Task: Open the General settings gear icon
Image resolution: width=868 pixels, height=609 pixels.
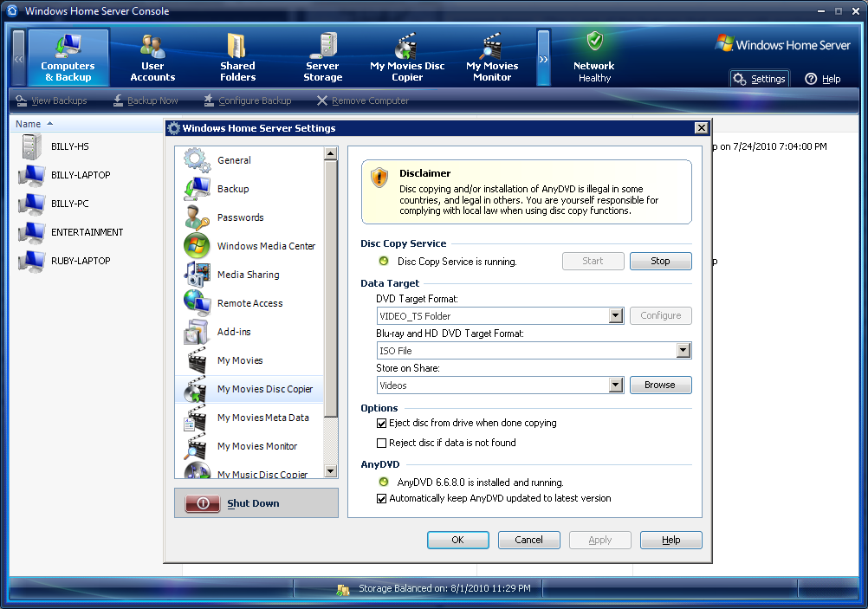Action: coord(197,160)
